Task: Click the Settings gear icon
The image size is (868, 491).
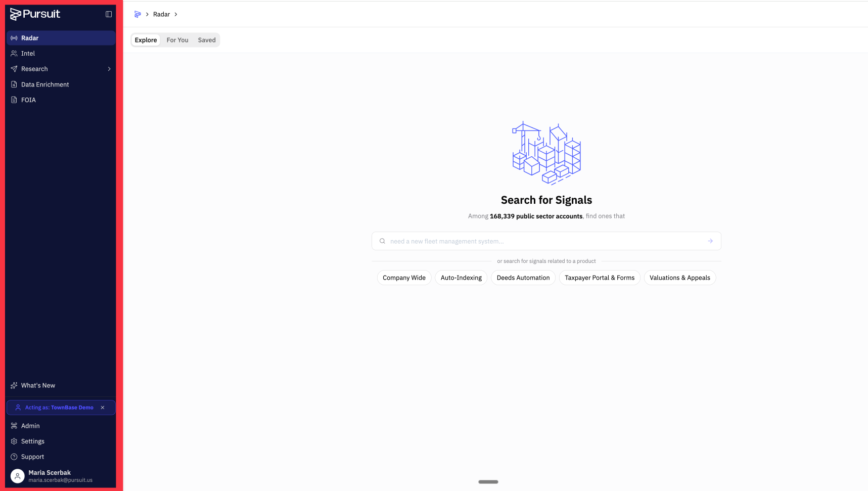Action: click(x=14, y=441)
